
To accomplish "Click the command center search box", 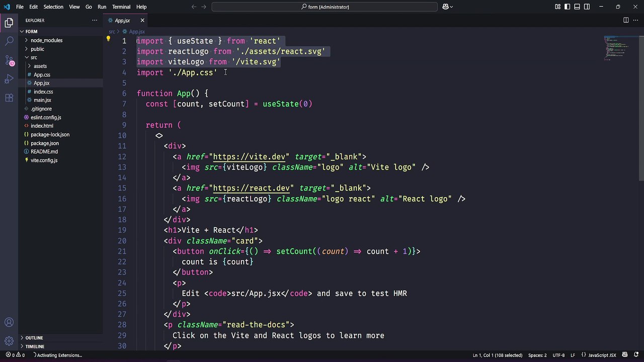I will (x=325, y=7).
